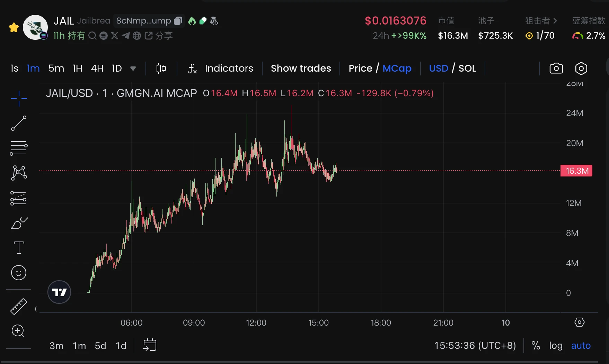Open the brush drawing tool
609x364 pixels.
pos(19,223)
